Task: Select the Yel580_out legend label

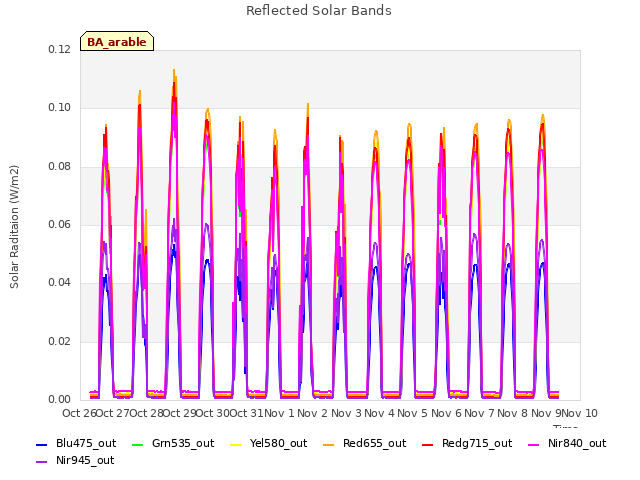Action: pyautogui.click(x=278, y=443)
